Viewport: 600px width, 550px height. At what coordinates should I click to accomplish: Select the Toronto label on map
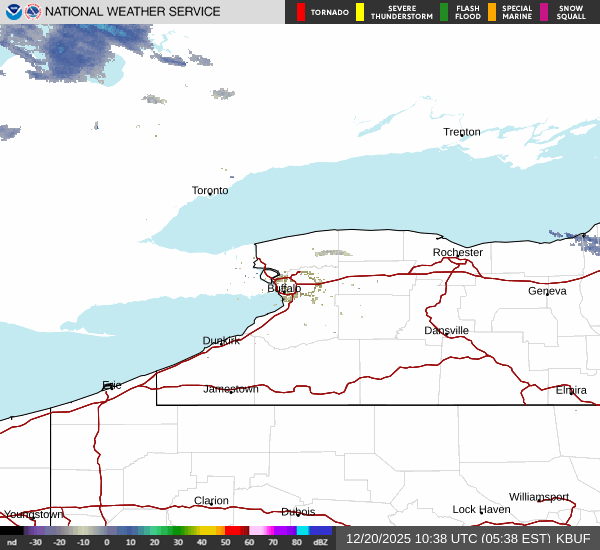pos(210,190)
